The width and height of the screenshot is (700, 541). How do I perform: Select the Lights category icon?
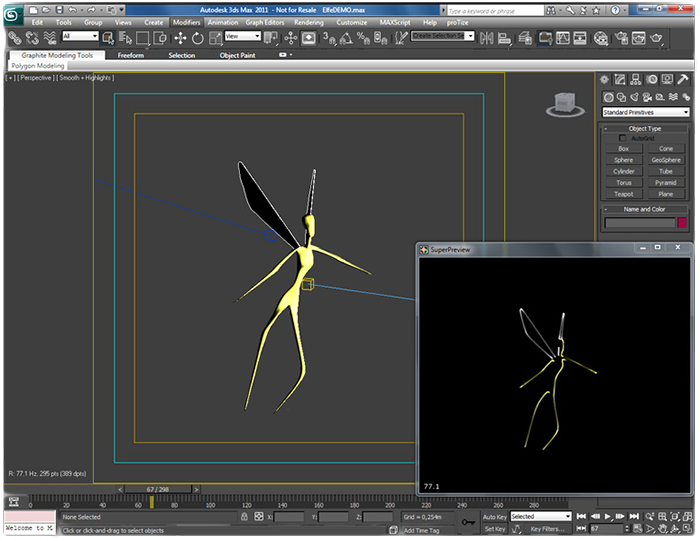coord(633,96)
